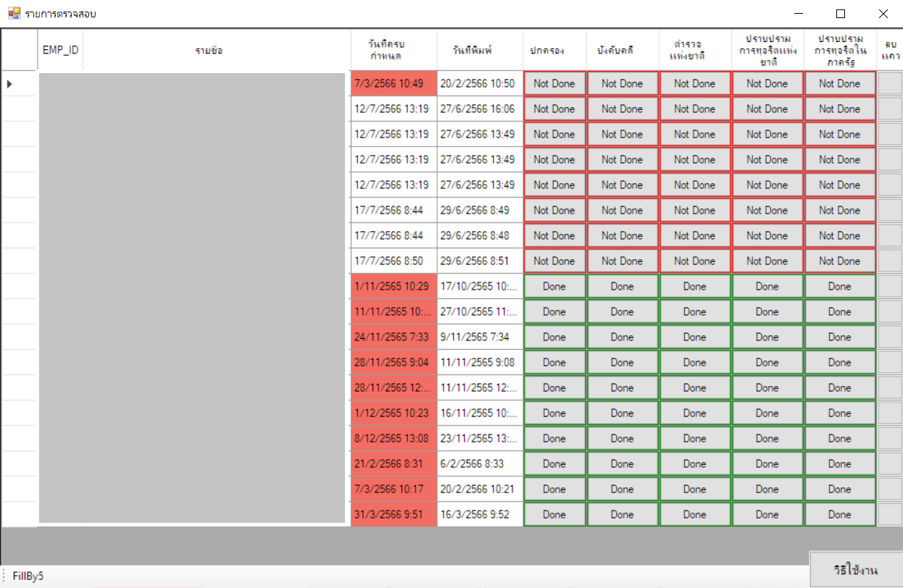Select the due date cell 24/11/2565 7:33
The width and height of the screenshot is (903, 588).
coord(393,337)
